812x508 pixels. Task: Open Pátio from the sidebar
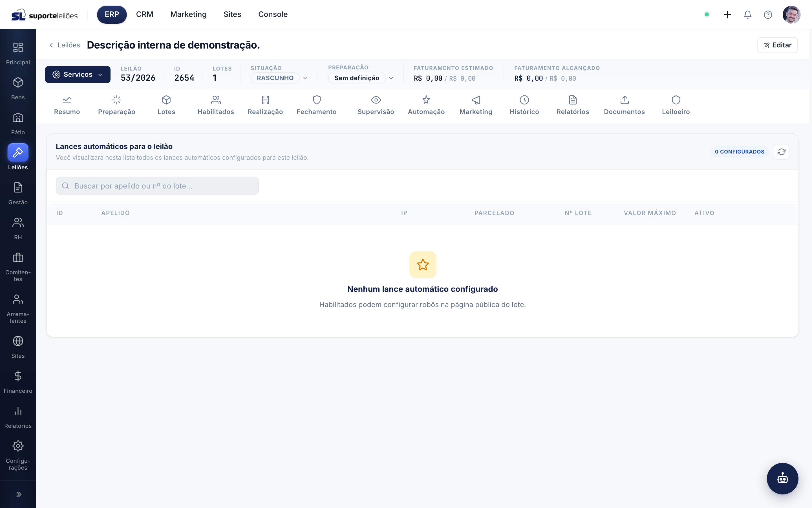pyautogui.click(x=18, y=123)
